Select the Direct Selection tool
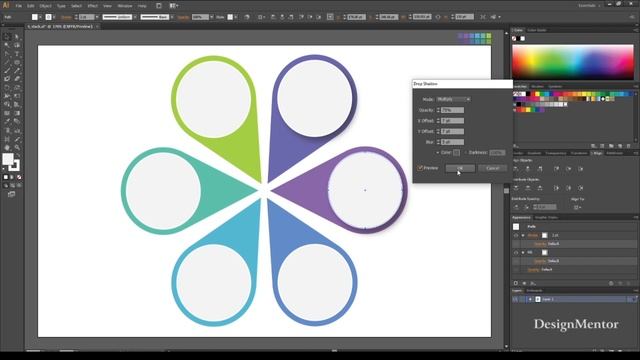The height and width of the screenshot is (360, 640). (x=17, y=36)
